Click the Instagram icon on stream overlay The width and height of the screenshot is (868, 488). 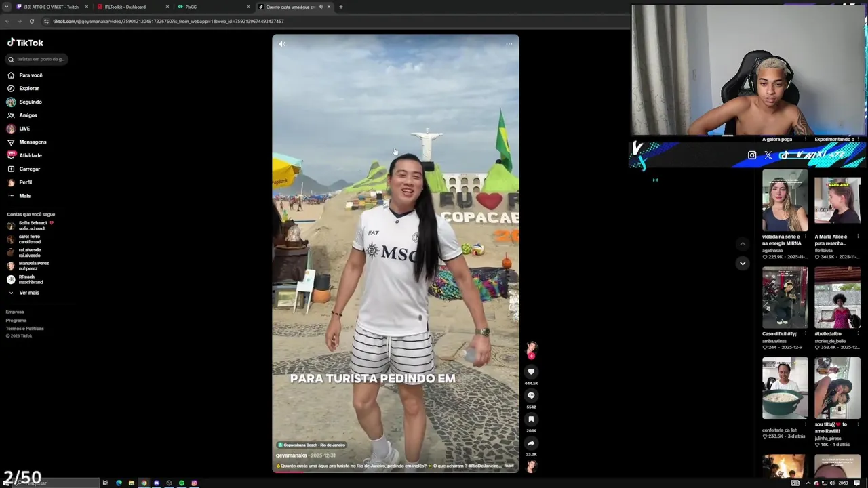[752, 155]
